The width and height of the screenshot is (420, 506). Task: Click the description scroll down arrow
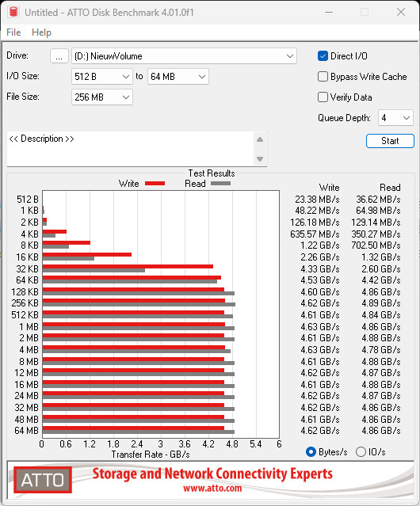[260, 159]
